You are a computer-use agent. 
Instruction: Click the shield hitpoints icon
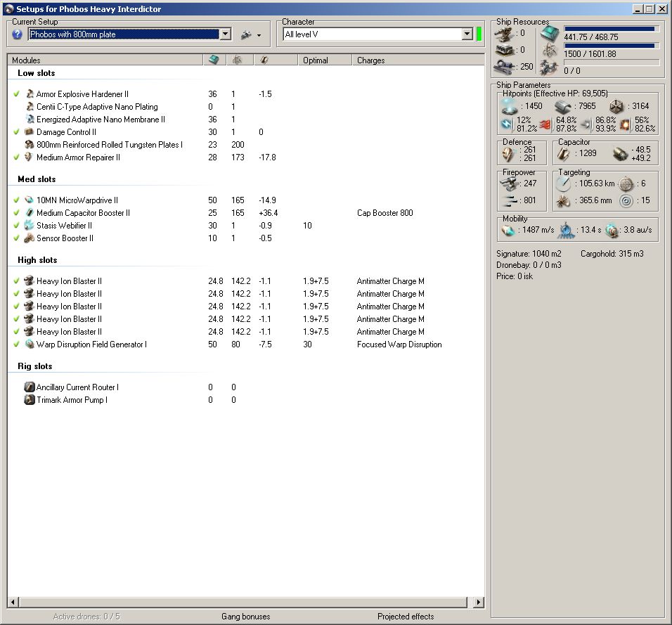(x=510, y=106)
